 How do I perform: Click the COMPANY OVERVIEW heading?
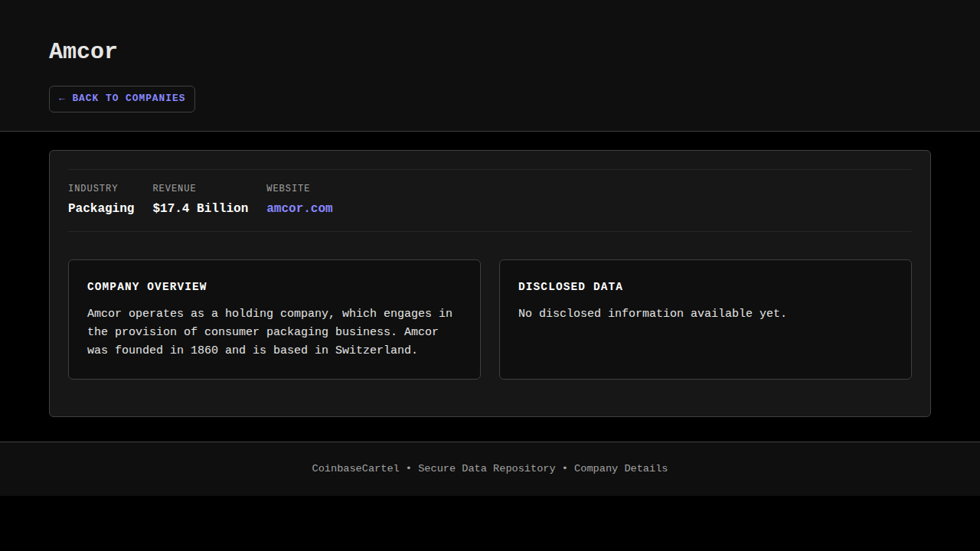[147, 287]
